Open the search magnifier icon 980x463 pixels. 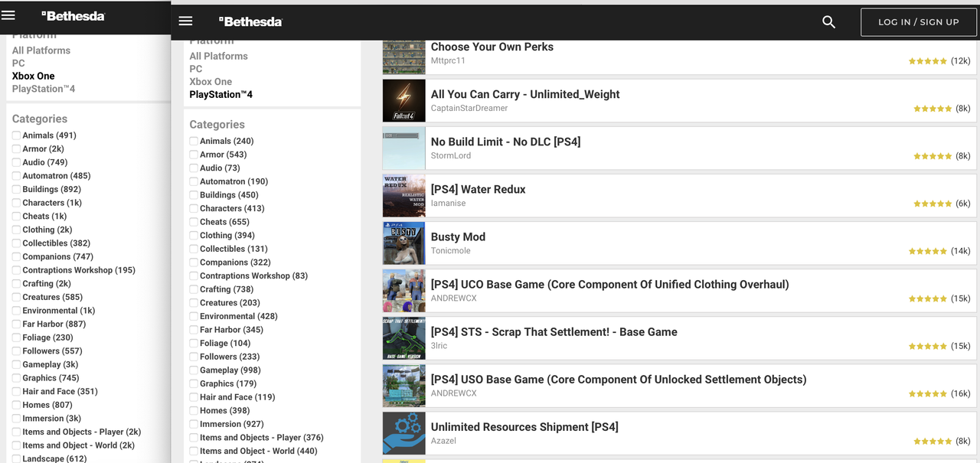coord(828,22)
